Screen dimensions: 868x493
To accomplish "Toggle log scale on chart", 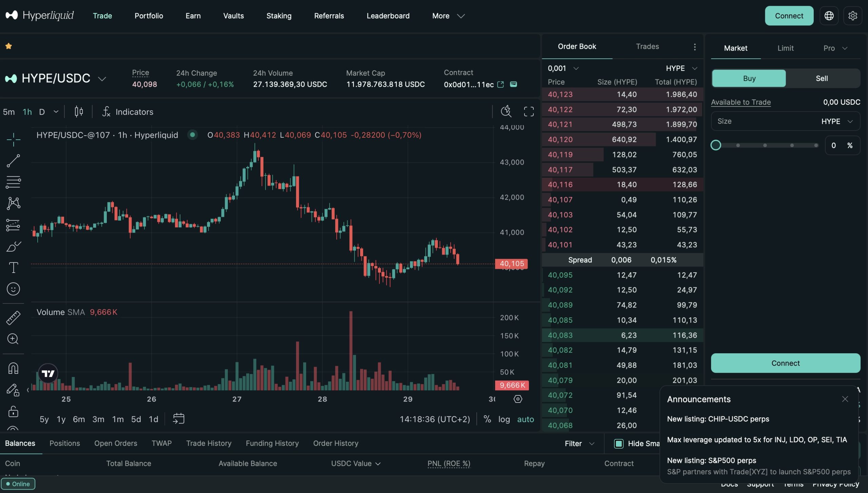I will (x=504, y=419).
